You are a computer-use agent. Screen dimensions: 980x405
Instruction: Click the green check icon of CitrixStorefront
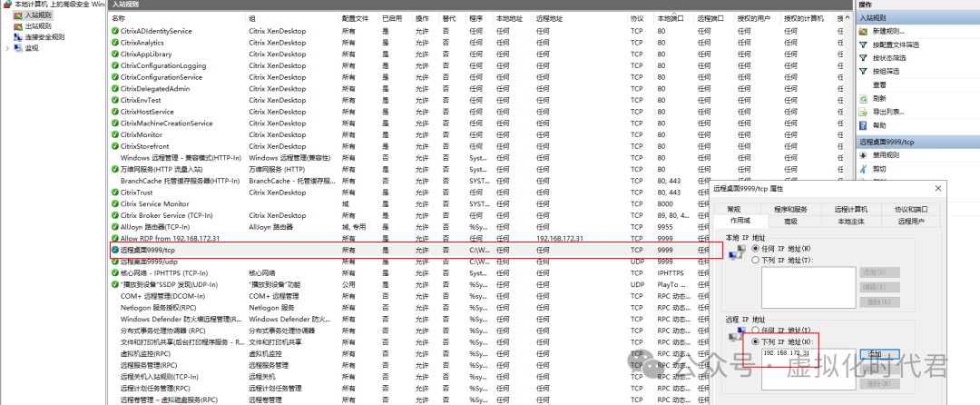(115, 146)
